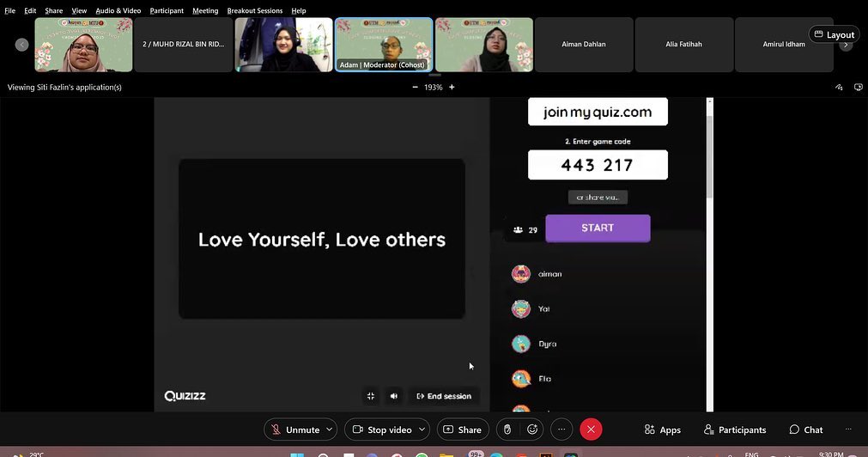Select Adam Moderator video thumbnail
This screenshot has height=457, width=868.
[384, 45]
